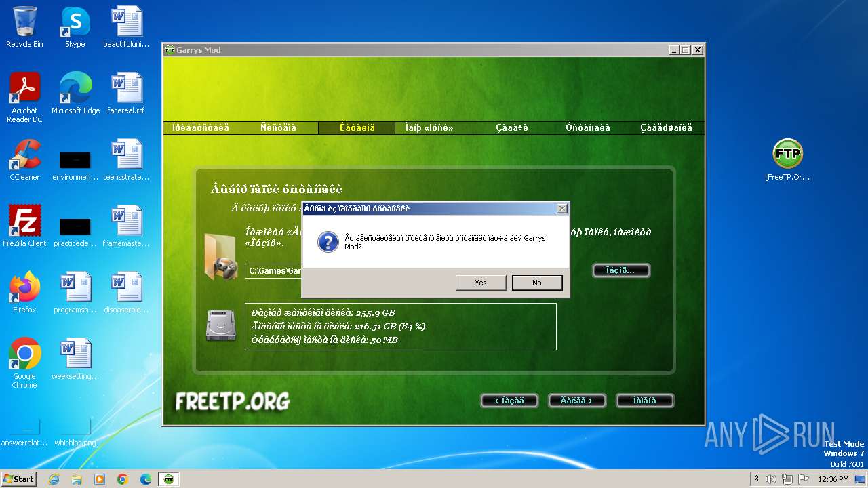Select the highlighted yellow installer step tab
Screen dimensions: 868x488
pyautogui.click(x=357, y=127)
